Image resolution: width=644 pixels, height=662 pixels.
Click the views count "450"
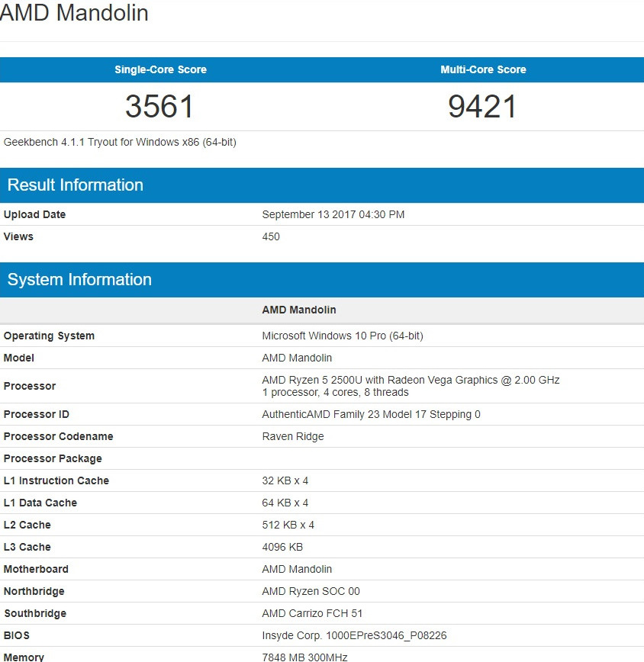(271, 236)
